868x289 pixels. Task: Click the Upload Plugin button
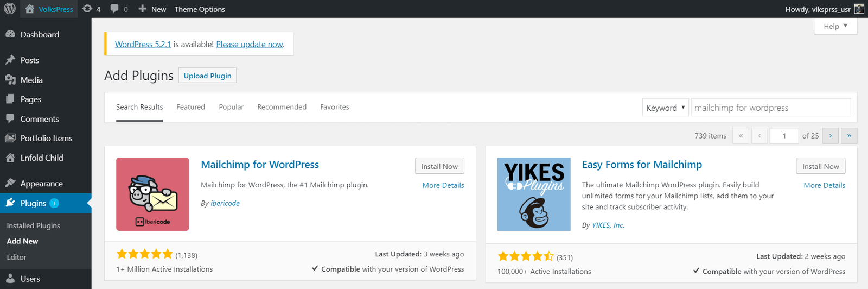click(207, 76)
